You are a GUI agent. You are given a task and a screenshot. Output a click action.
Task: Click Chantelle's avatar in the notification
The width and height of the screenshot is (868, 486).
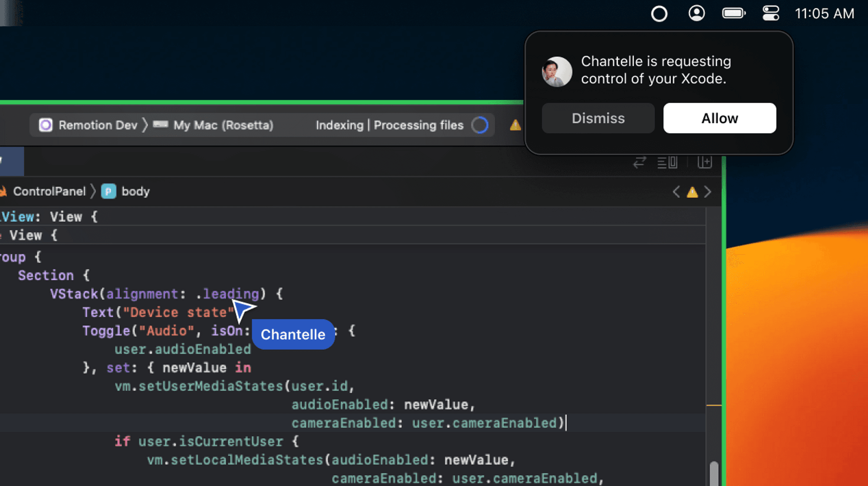pyautogui.click(x=557, y=72)
